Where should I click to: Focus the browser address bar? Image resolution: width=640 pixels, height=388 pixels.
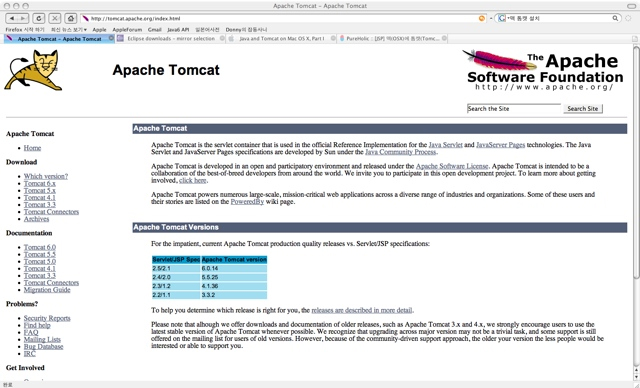click(284, 18)
